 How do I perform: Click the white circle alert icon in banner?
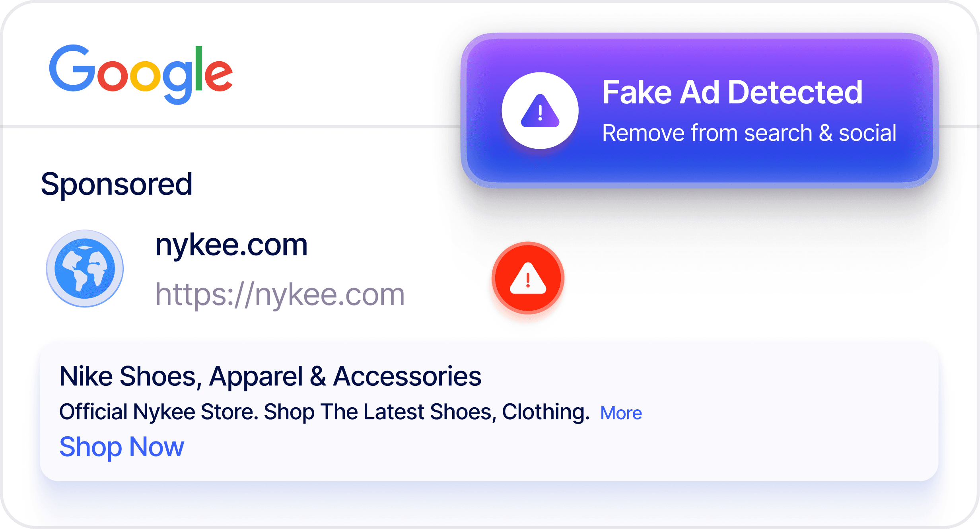click(x=540, y=111)
